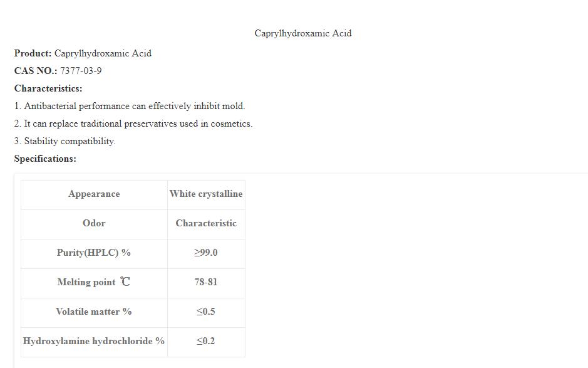
Task: Click the centered Caprylhydroxamic Acid title
Action: (x=302, y=33)
